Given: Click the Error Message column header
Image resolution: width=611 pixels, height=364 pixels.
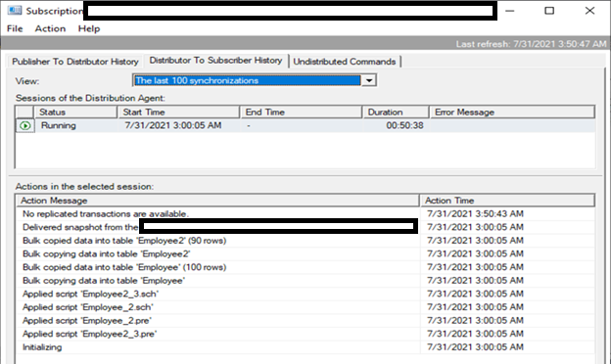Looking at the screenshot, I should 512,113.
